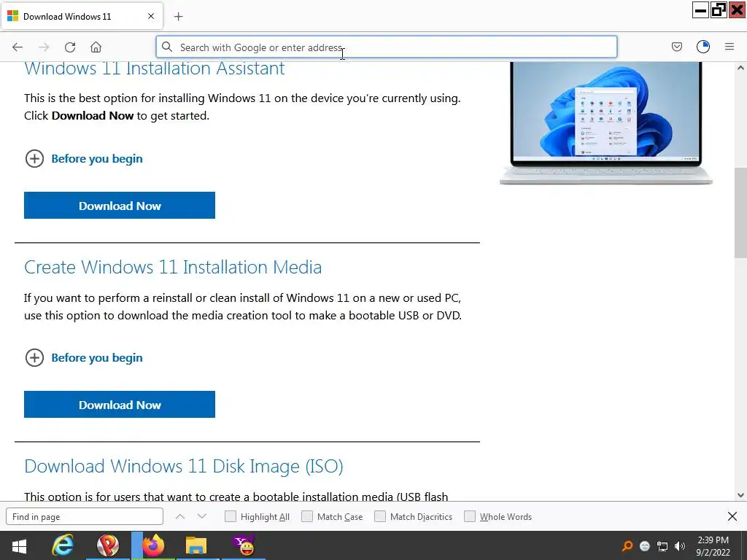747x560 pixels.
Task: Open the Save to Pocket icon
Action: click(676, 47)
